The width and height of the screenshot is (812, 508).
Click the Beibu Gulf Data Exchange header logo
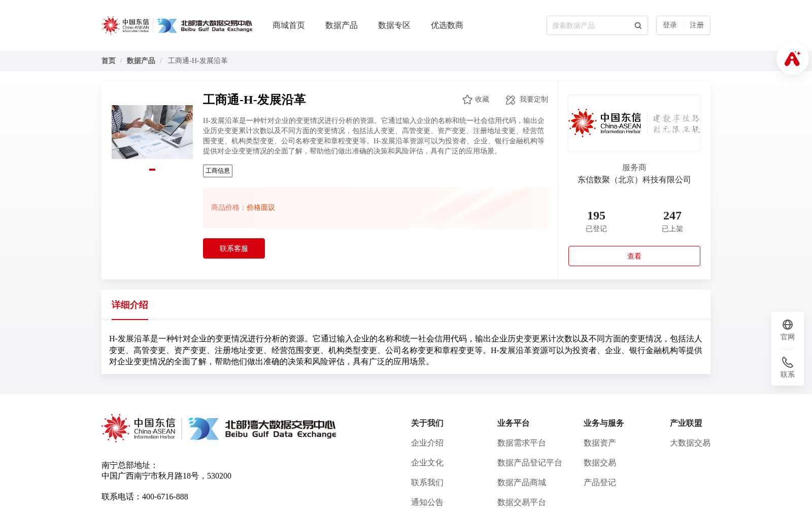(205, 25)
